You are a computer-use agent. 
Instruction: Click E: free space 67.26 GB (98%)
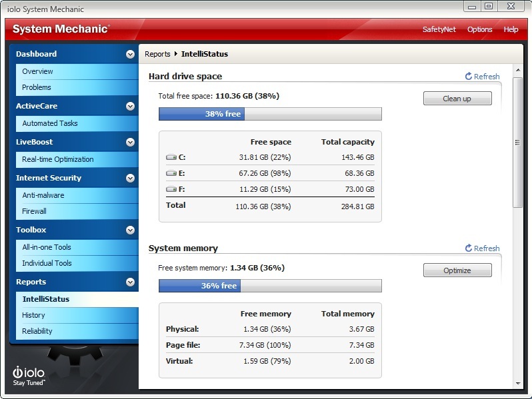[x=265, y=173]
